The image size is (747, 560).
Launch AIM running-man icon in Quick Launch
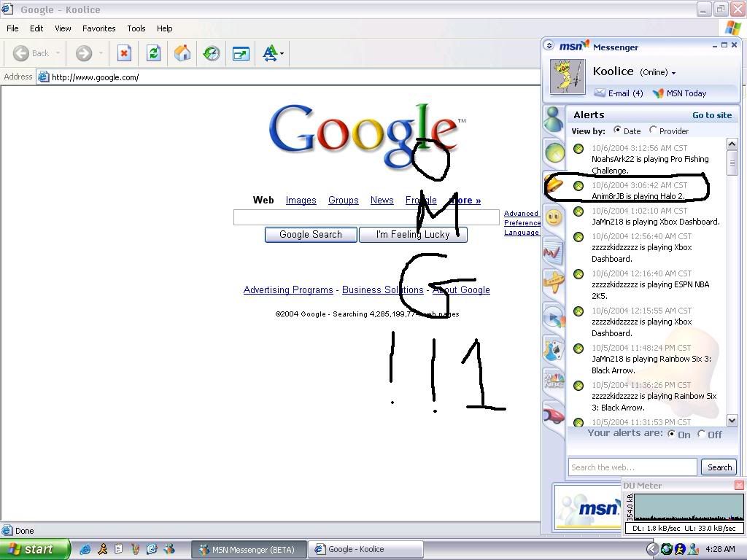point(102,549)
